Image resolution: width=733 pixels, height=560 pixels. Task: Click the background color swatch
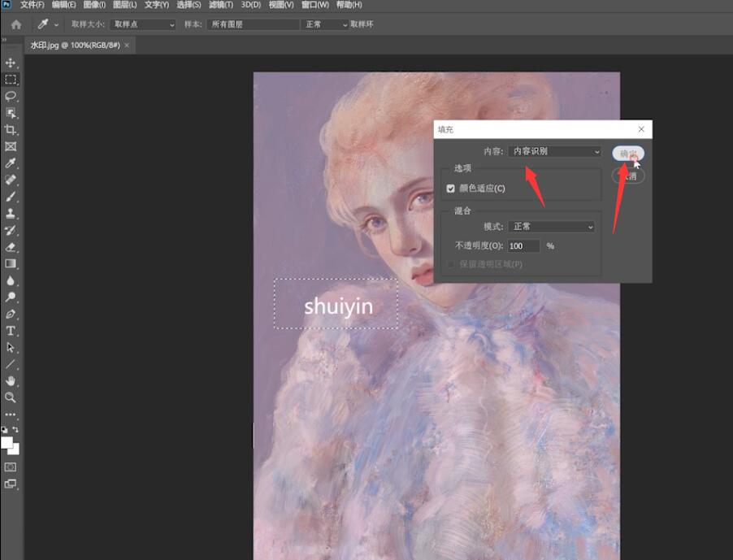[x=15, y=450]
